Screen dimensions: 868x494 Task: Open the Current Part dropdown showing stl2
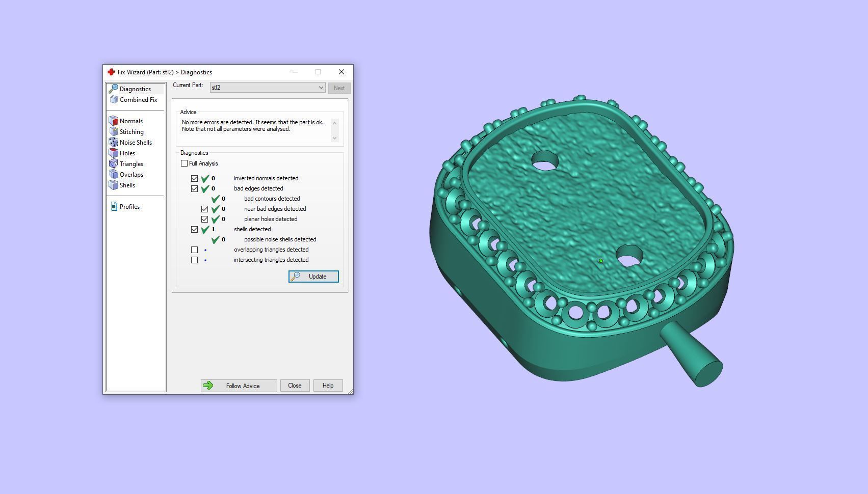(x=268, y=88)
